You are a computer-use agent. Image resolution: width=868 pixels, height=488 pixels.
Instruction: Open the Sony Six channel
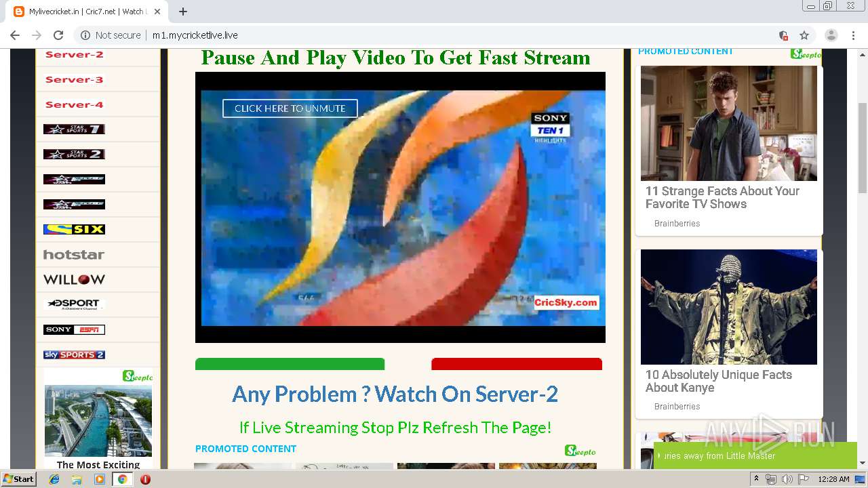coord(74,230)
